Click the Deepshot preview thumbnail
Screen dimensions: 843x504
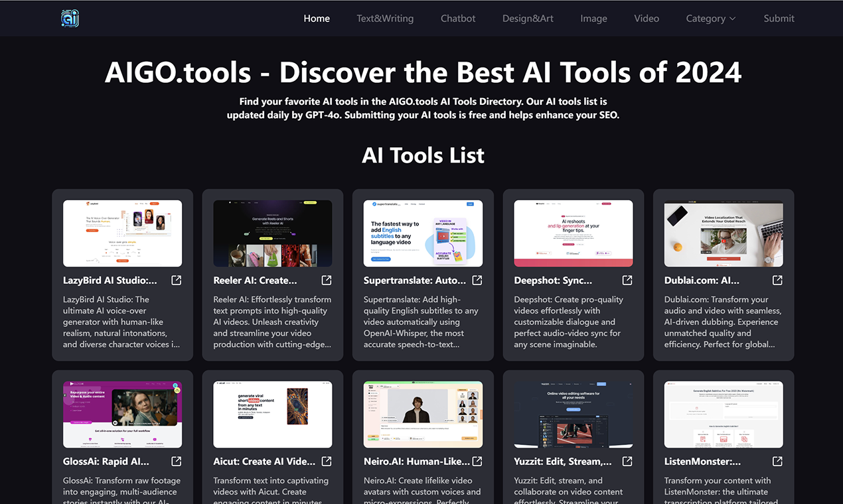[x=573, y=233]
